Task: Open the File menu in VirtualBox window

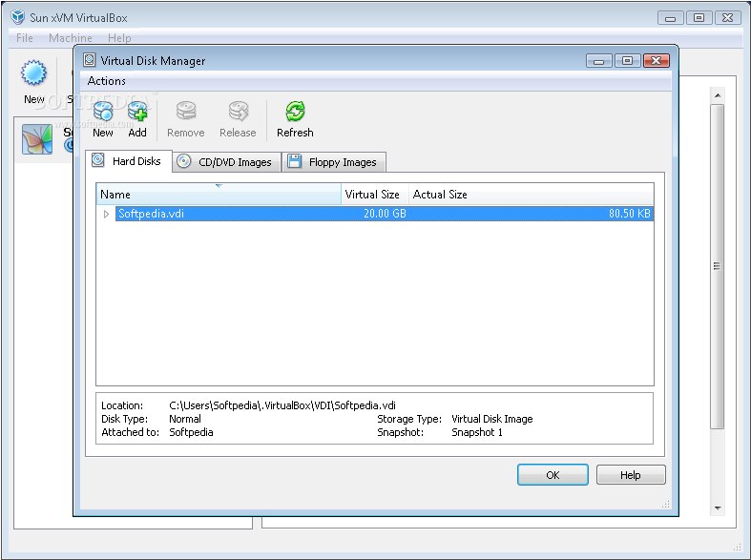Action: tap(25, 38)
